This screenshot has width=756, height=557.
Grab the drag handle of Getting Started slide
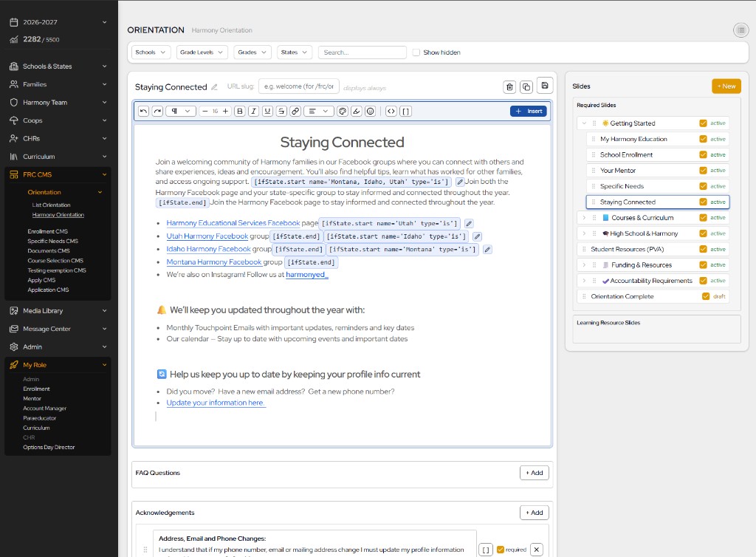(594, 123)
